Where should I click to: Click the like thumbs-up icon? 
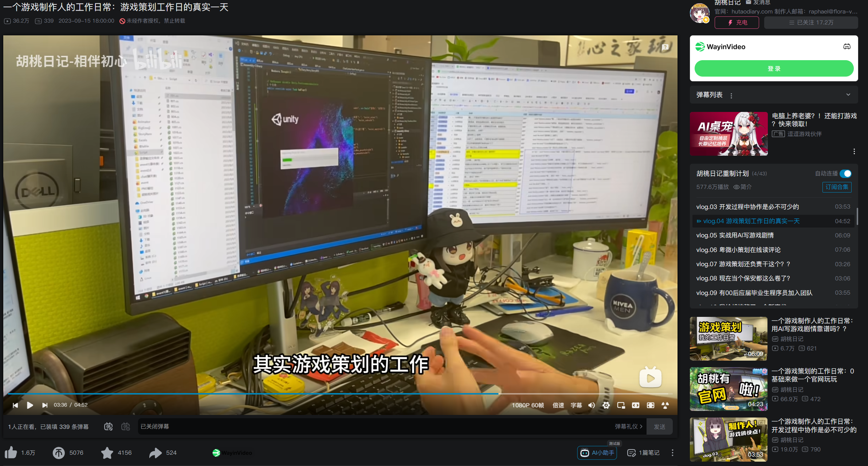[x=11, y=453]
